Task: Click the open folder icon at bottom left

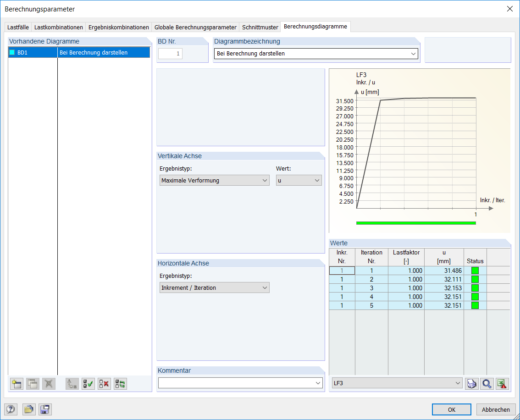Action: click(x=29, y=409)
